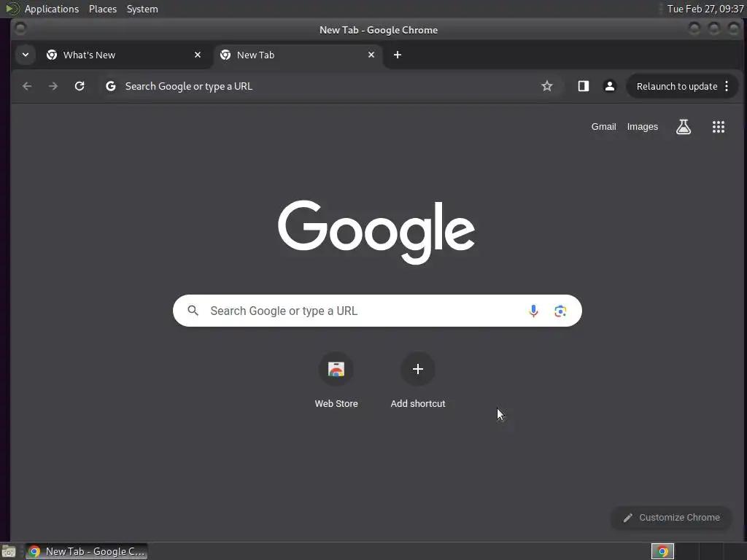Open the side panel icon
747x560 pixels.
[583, 86]
